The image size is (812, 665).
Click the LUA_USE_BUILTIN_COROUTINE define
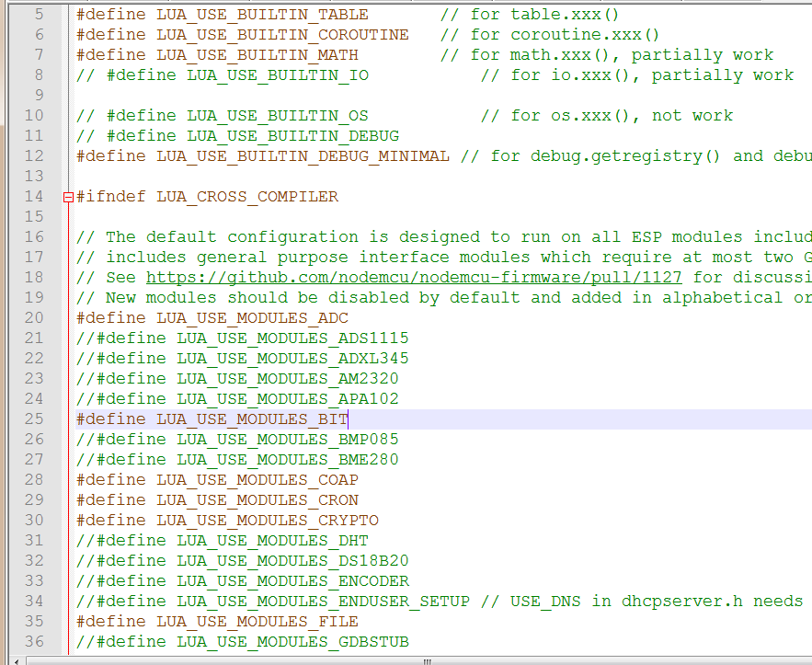(243, 35)
